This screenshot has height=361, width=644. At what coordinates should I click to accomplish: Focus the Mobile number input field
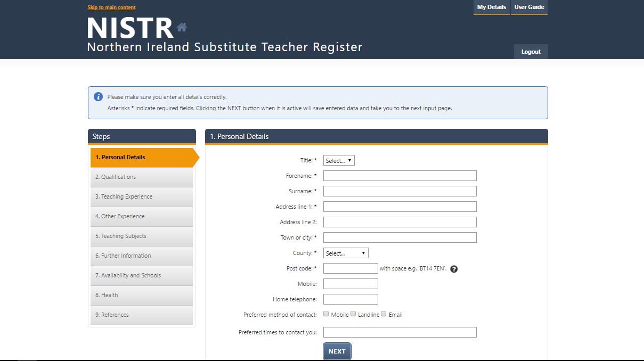tap(350, 284)
